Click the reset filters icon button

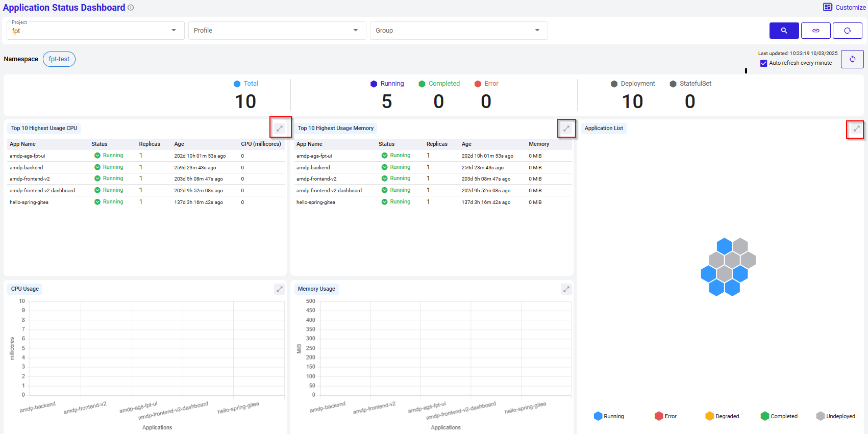[847, 31]
